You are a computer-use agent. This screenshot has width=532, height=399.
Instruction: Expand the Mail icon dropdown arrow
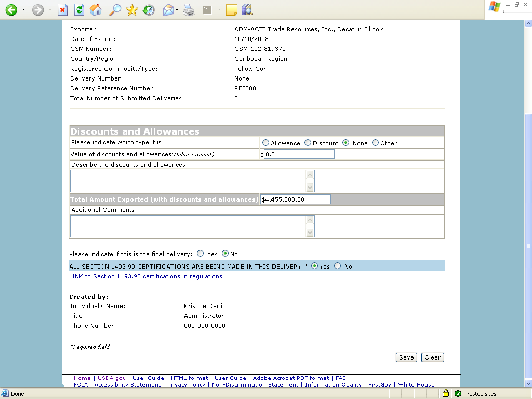(177, 10)
